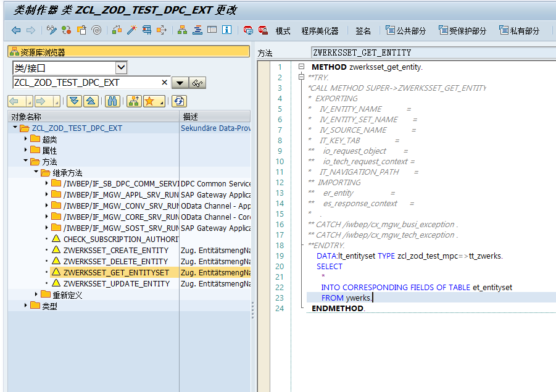Image resolution: width=556 pixels, height=392 pixels.
Task: Click the 签名 toolbar button
Action: [363, 30]
